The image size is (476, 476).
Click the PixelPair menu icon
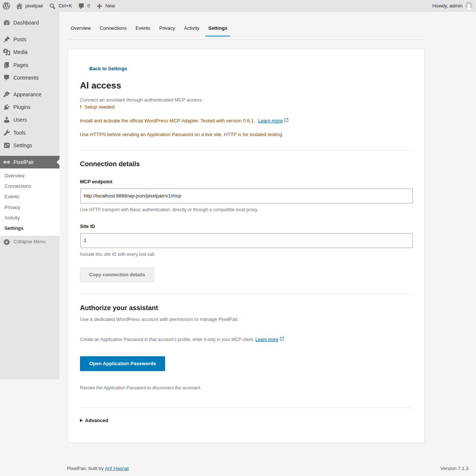coord(7,162)
